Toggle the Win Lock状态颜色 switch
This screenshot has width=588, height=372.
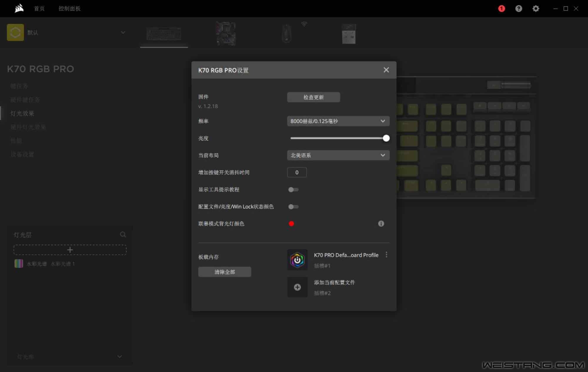(x=293, y=207)
